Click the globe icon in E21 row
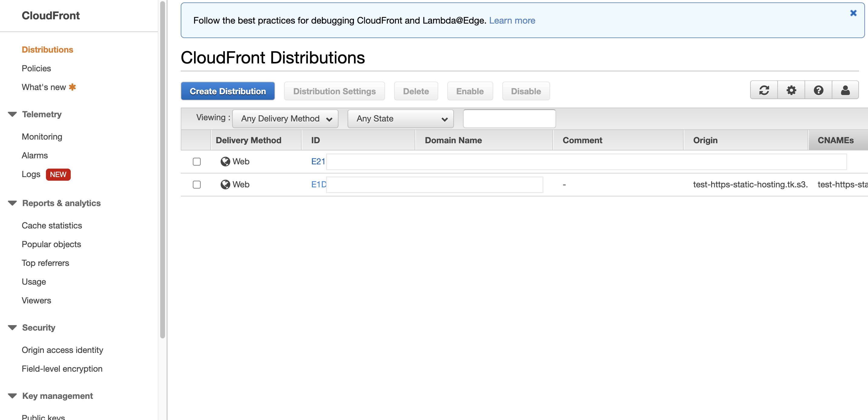Screen dimensions: 868x420 point(225,162)
